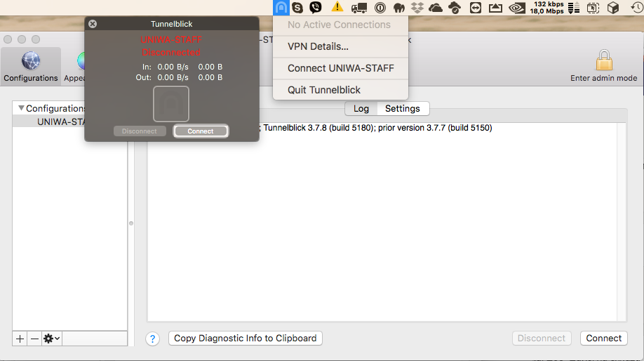Click Copy Diagnostic Info to Clipboard
The height and width of the screenshot is (361, 644).
246,339
